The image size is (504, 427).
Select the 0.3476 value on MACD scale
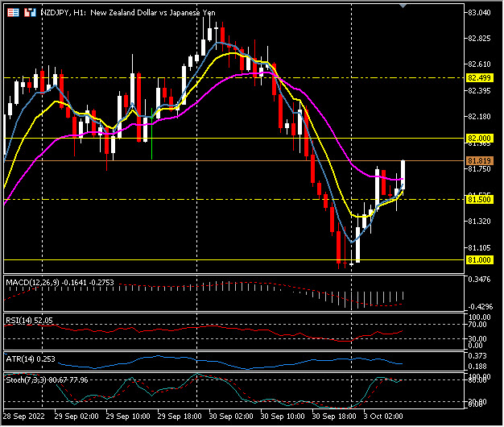(x=479, y=279)
